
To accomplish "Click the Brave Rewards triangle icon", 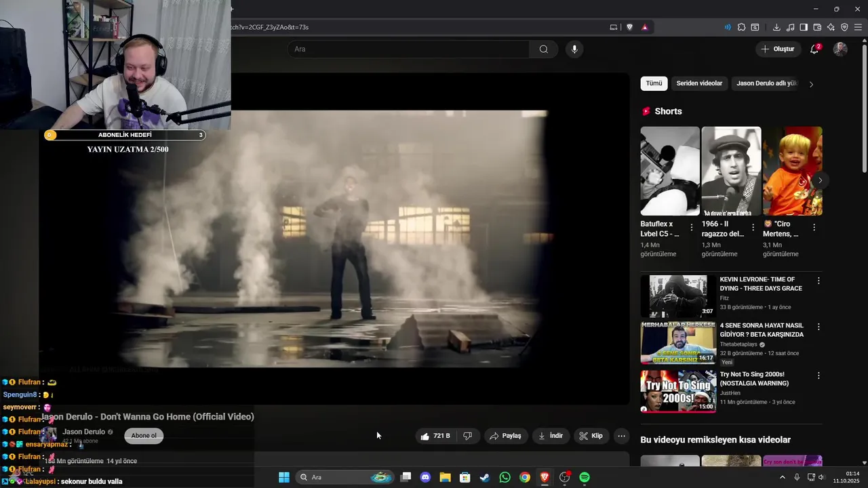I will [x=644, y=27].
